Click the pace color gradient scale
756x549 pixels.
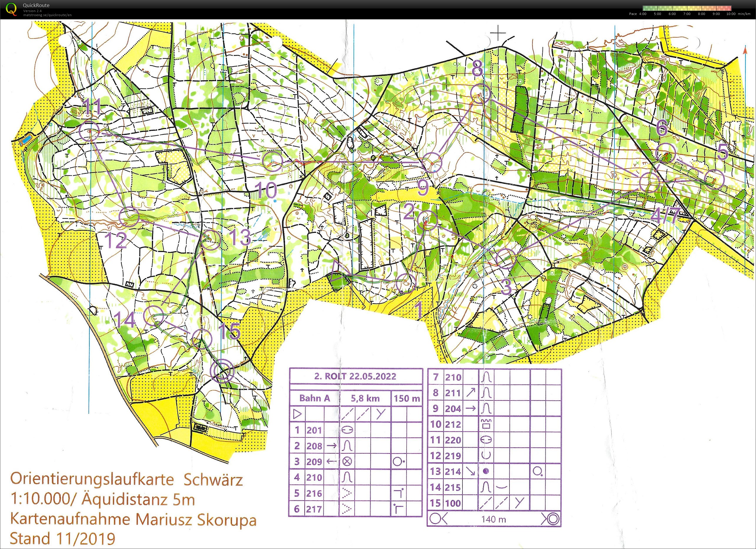(x=687, y=8)
